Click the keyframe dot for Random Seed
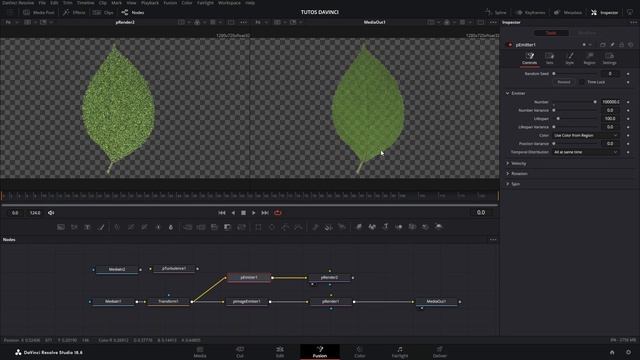Screen dimensions: 640x360 point(628,74)
